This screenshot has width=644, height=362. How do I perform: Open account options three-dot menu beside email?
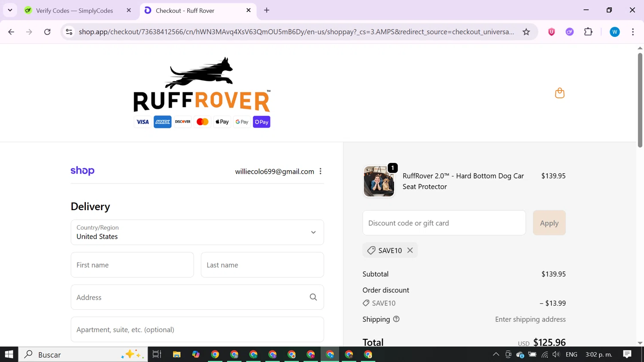320,171
